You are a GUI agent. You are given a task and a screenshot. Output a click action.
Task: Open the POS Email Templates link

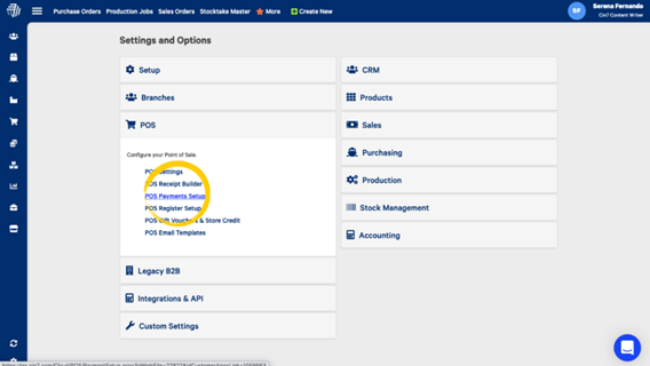click(x=175, y=233)
